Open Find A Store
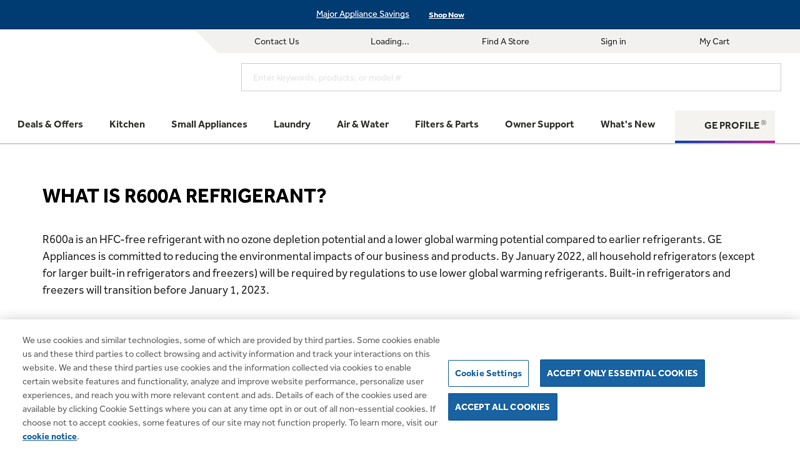The image size is (800, 450). point(505,41)
